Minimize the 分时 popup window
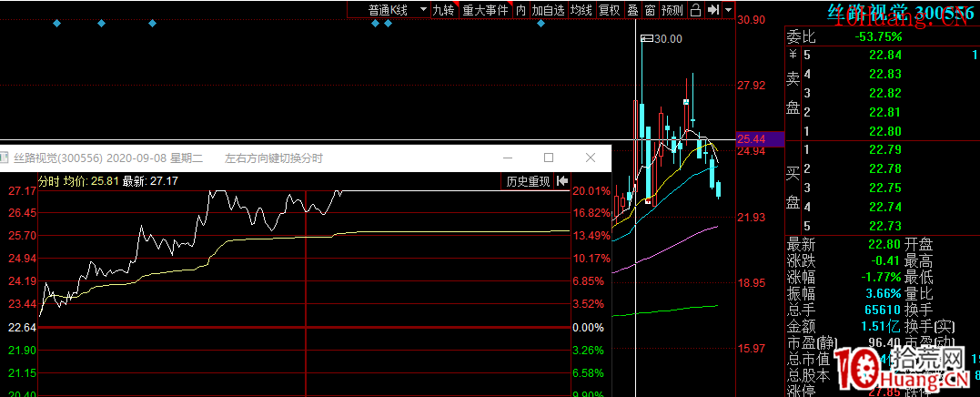The image size is (980, 397). pos(508,157)
